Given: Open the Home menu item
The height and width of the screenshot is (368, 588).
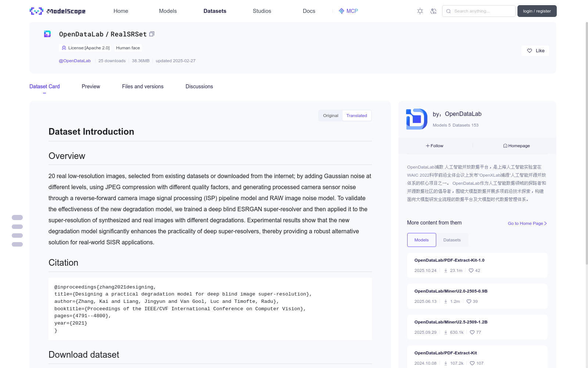Looking at the screenshot, I should [x=121, y=11].
